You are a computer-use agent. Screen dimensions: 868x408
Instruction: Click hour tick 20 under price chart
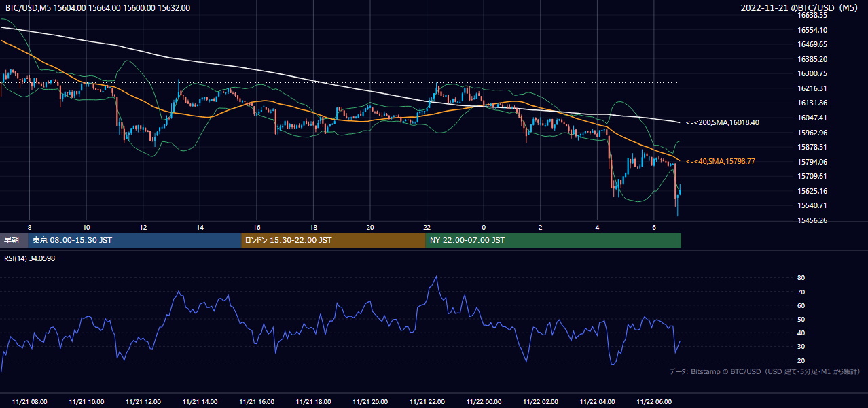(370, 226)
